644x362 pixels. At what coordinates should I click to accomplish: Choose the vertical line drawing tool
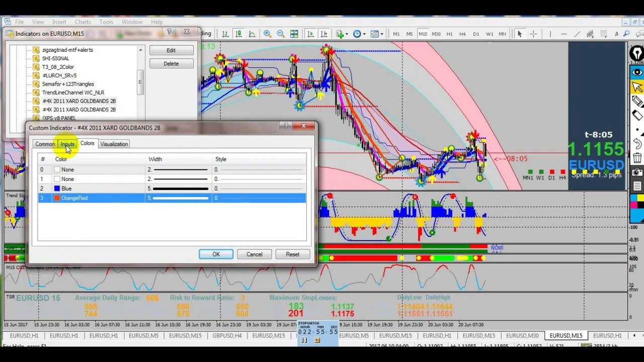(x=550, y=34)
